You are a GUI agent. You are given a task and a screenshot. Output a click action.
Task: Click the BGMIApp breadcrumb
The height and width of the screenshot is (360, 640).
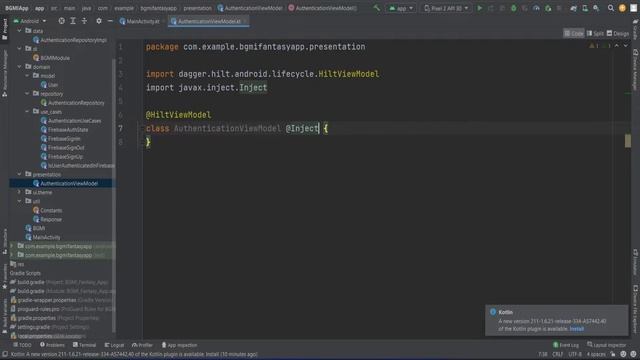(17, 8)
